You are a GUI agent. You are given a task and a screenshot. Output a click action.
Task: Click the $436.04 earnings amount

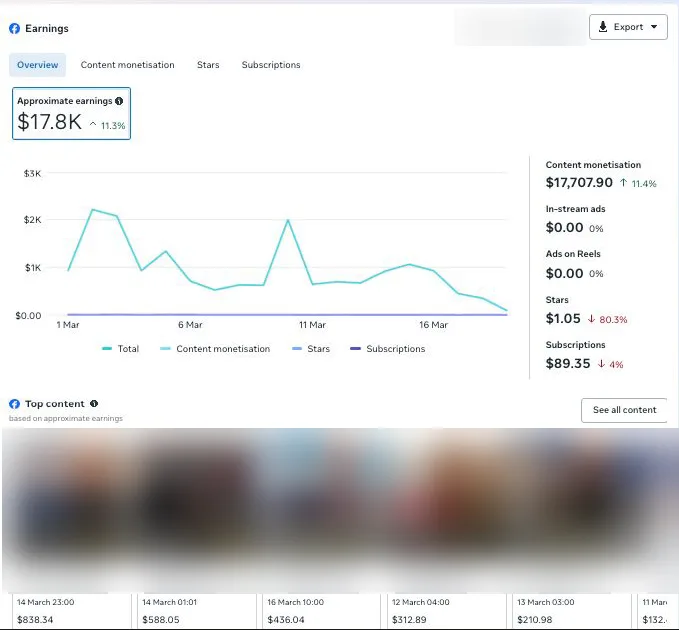(286, 620)
